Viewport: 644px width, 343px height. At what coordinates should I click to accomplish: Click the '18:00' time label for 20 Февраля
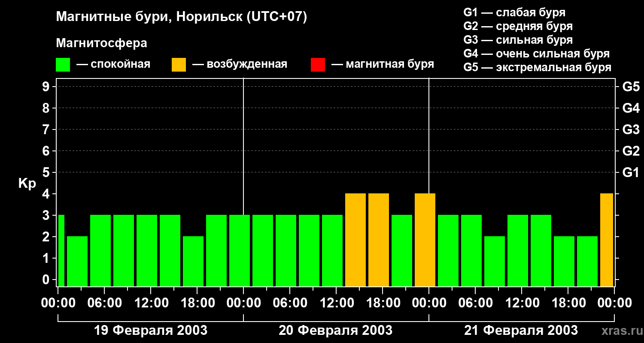tap(383, 303)
